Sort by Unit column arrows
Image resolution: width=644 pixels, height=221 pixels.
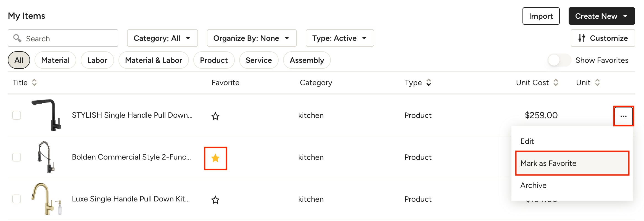pos(597,82)
